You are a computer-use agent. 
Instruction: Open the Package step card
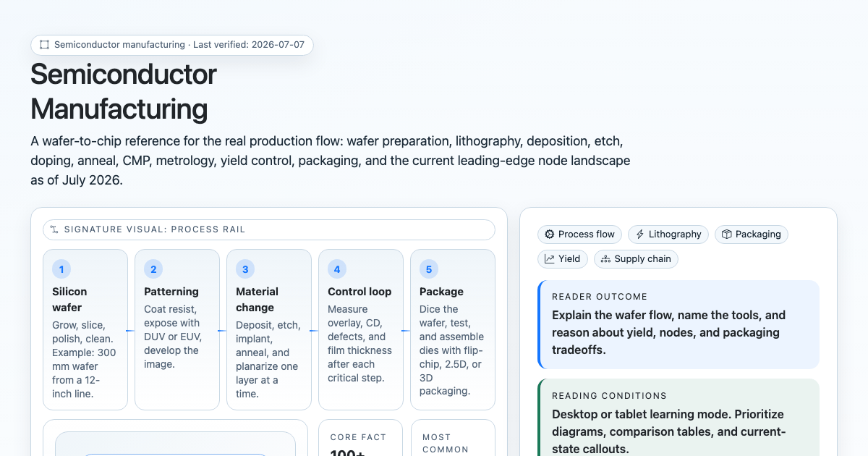tap(453, 330)
